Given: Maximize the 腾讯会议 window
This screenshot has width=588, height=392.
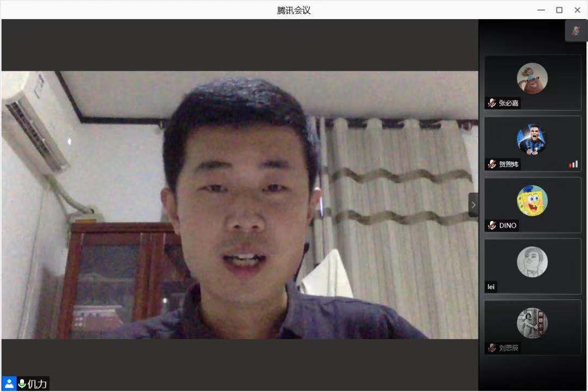Looking at the screenshot, I should (559, 10).
